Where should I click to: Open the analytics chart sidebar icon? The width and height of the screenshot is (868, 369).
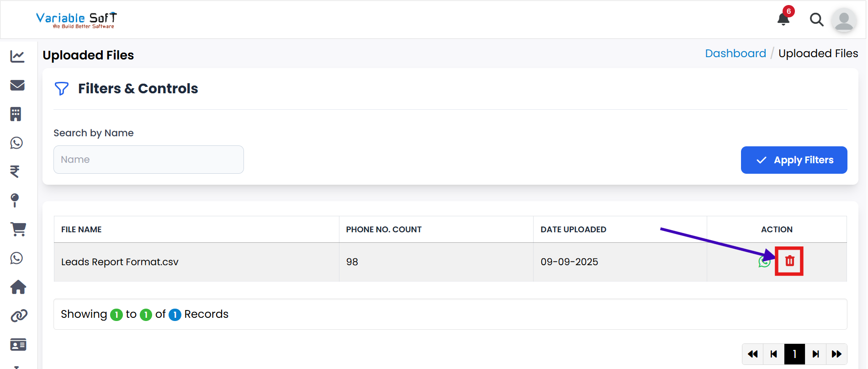[17, 57]
